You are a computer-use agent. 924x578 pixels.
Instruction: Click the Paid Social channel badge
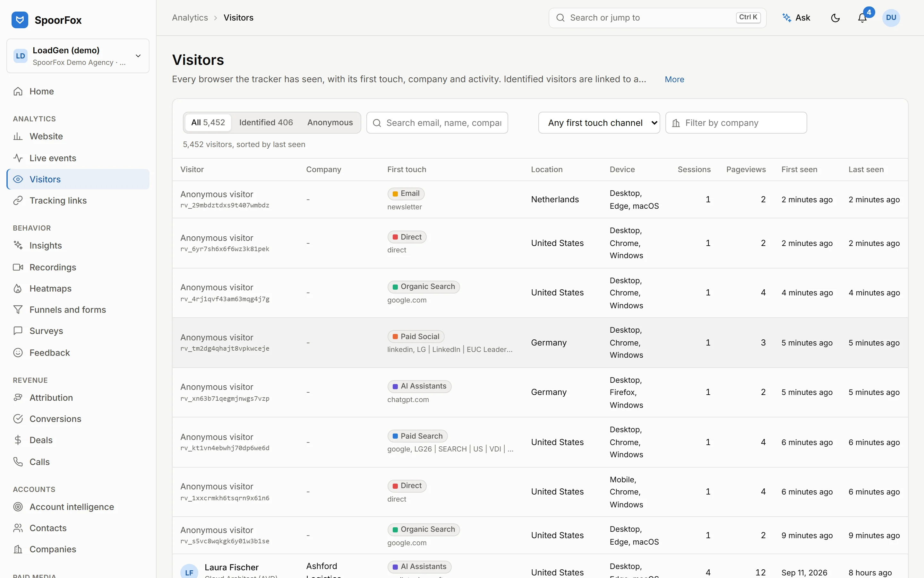(416, 337)
